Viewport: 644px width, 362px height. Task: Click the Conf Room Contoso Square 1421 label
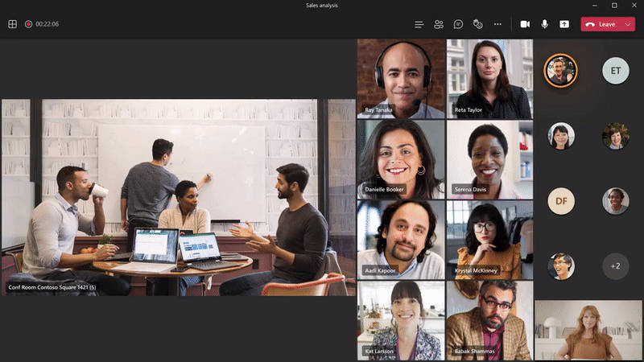[x=52, y=287]
